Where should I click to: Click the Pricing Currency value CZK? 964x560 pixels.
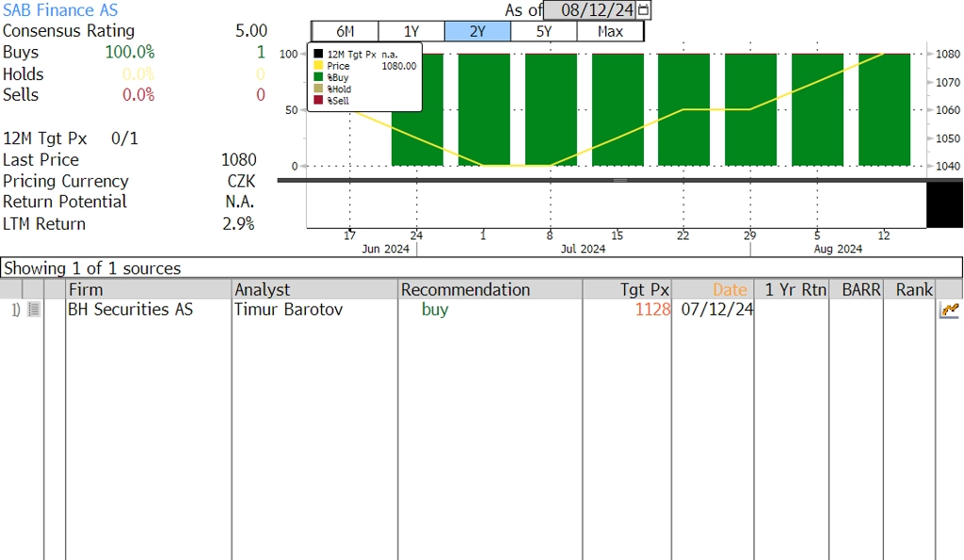click(x=241, y=182)
